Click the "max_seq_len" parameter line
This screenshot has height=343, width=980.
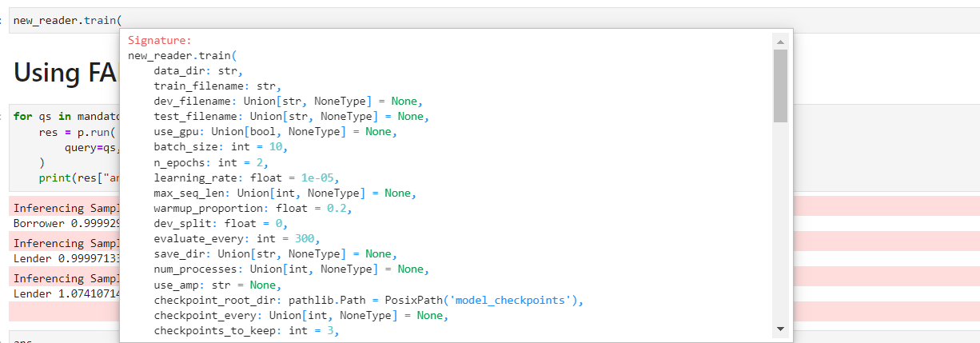coord(285,193)
